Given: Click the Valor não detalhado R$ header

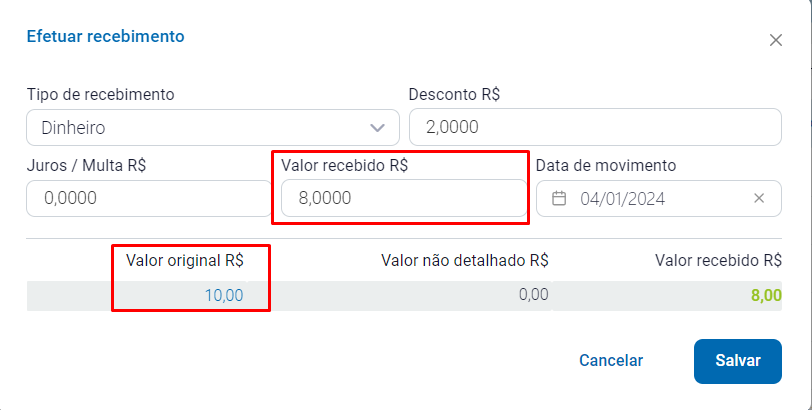Looking at the screenshot, I should (x=465, y=260).
